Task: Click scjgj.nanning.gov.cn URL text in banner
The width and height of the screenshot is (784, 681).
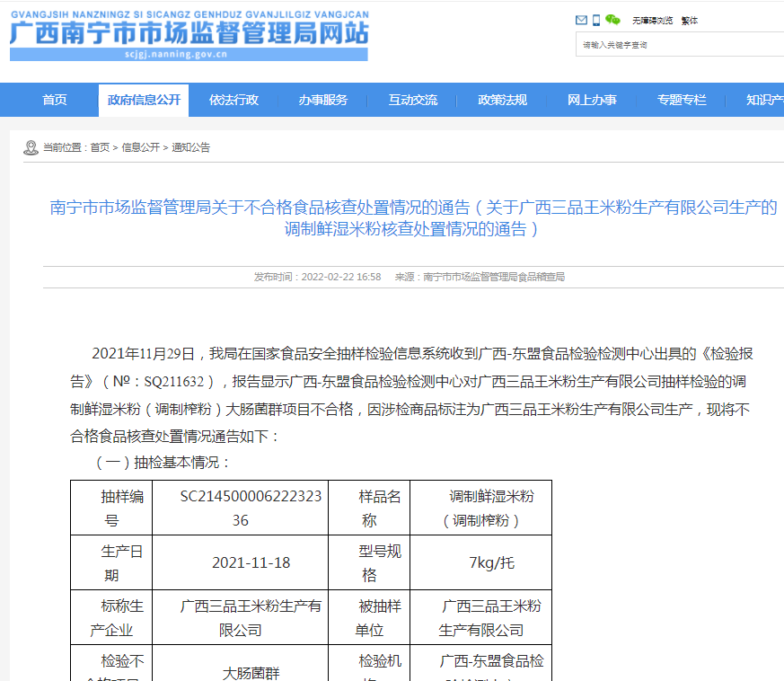Action: point(176,55)
